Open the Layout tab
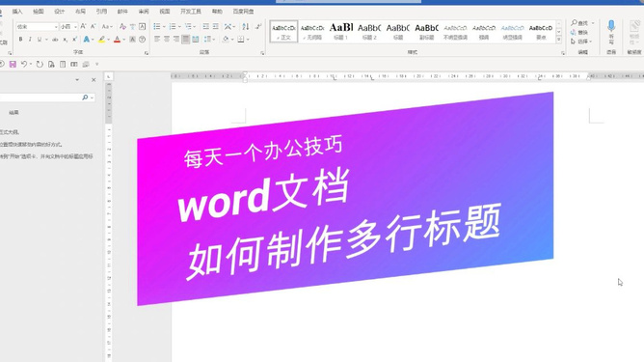644x362 pixels. click(x=81, y=12)
